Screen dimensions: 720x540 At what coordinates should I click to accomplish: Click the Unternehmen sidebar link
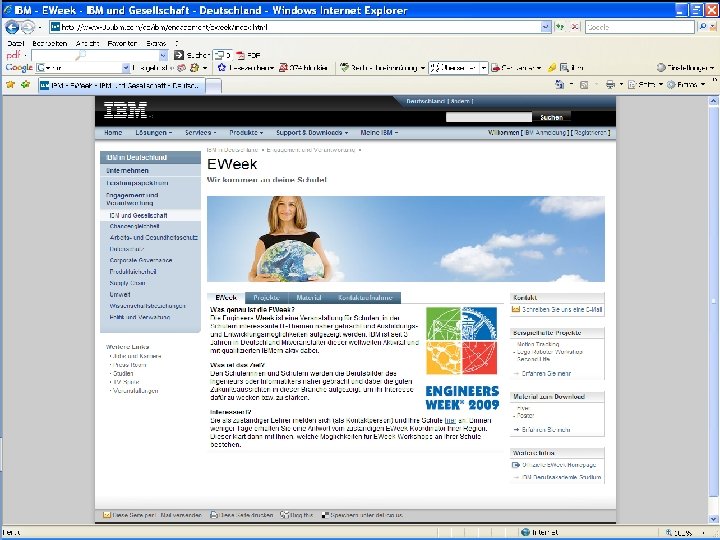(x=128, y=170)
